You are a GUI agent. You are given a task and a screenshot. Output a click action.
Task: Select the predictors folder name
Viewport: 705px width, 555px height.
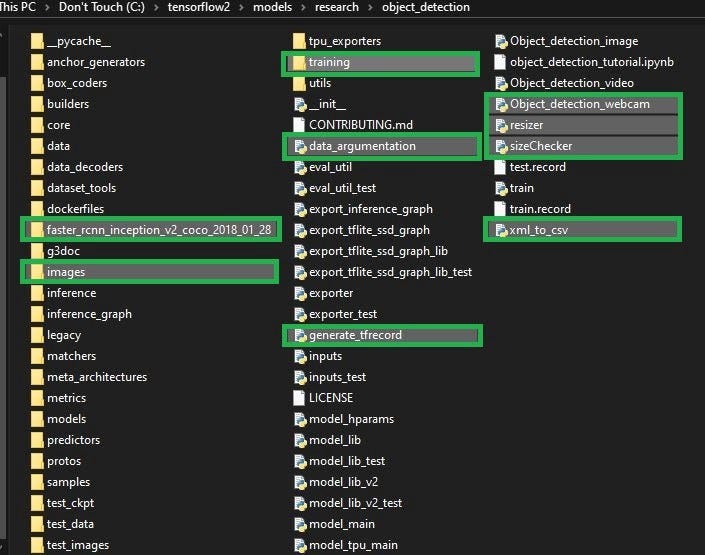click(73, 440)
